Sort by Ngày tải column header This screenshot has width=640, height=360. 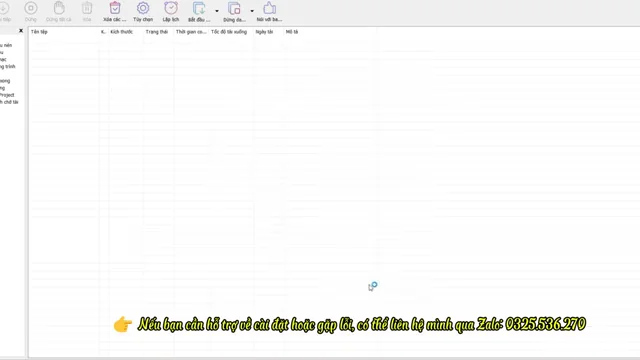click(x=264, y=32)
